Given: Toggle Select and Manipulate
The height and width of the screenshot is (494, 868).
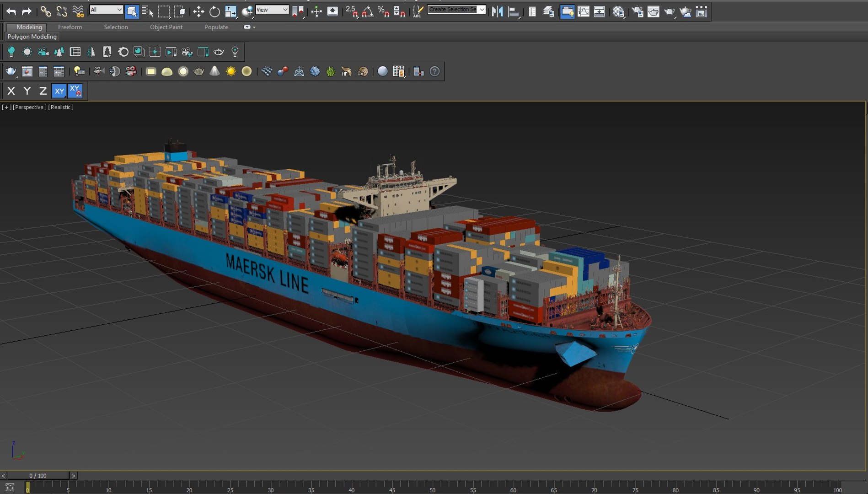Looking at the screenshot, I should (x=316, y=11).
